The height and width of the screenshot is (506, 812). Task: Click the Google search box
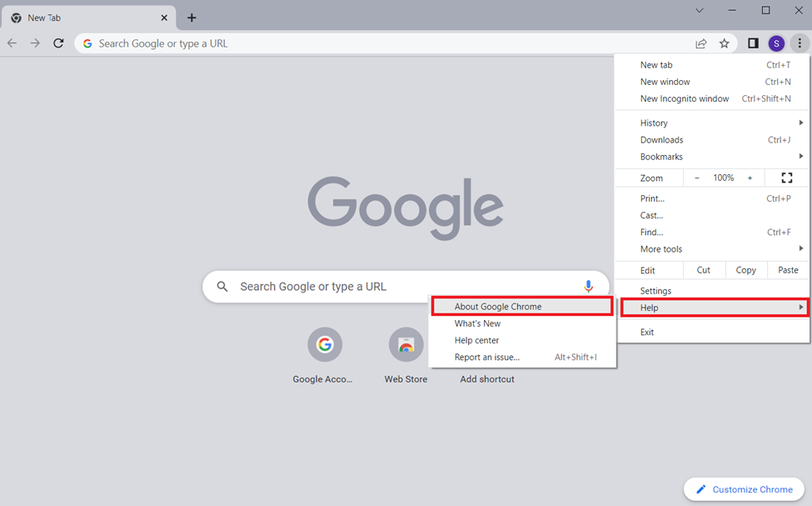tap(391, 286)
